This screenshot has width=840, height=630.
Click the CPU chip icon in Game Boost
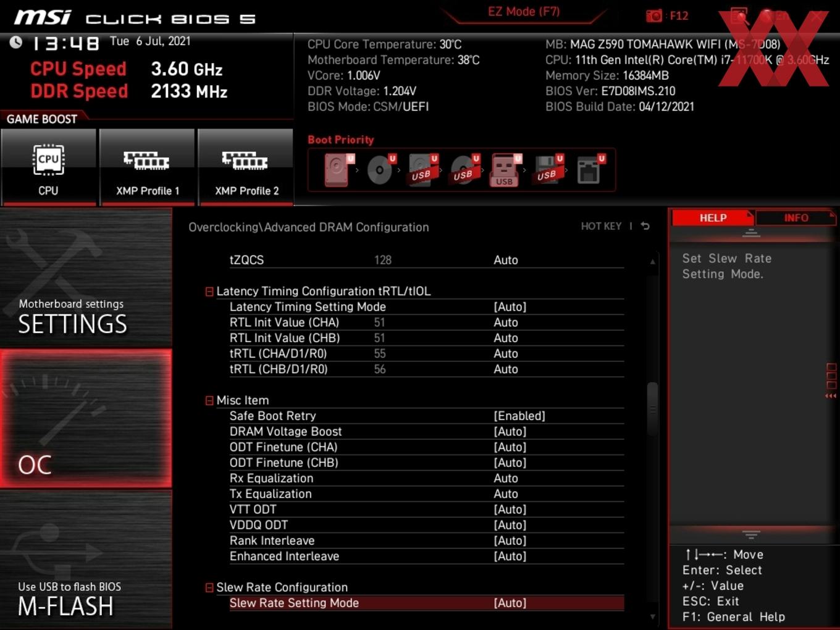click(x=48, y=160)
